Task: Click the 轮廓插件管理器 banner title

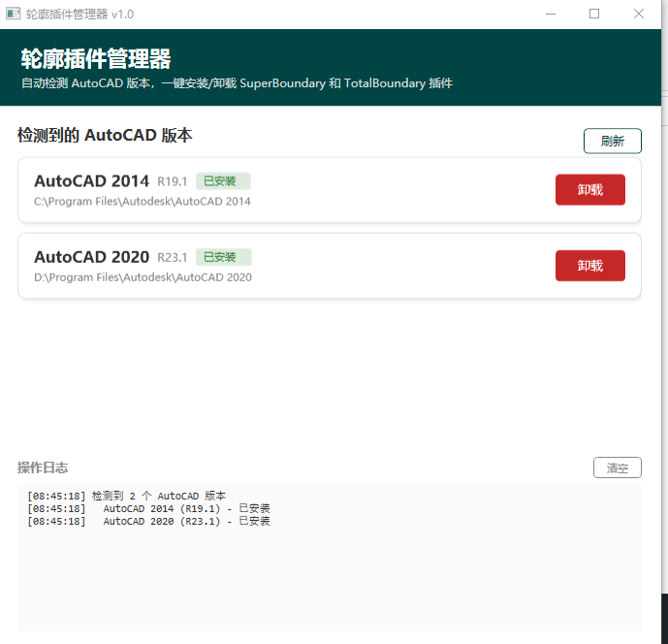Action: pyautogui.click(x=96, y=59)
